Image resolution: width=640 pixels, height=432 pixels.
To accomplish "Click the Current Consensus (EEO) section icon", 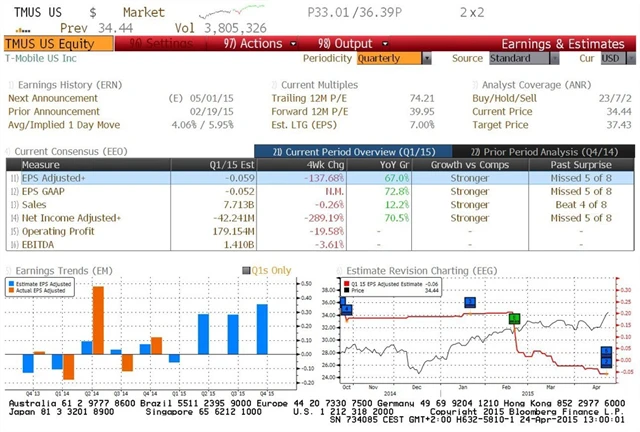I will coord(9,149).
